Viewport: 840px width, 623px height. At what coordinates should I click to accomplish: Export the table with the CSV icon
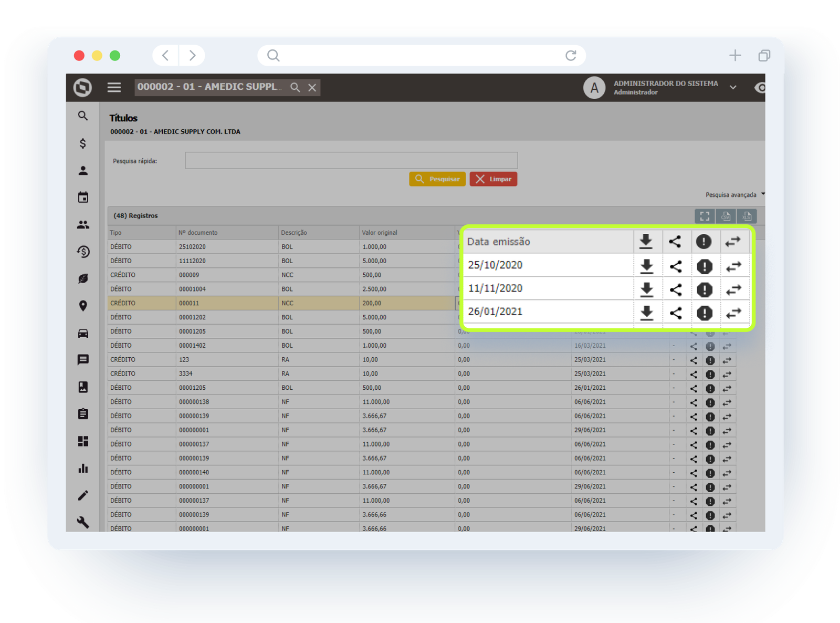[726, 216]
